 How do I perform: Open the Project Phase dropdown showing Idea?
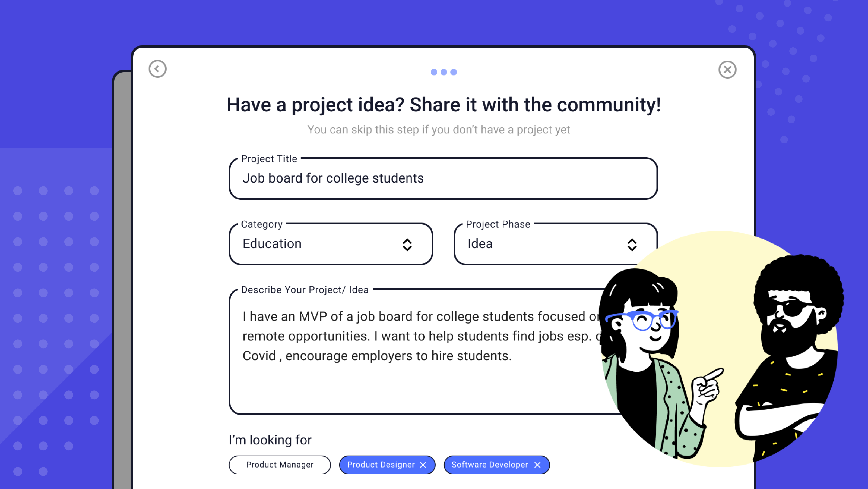point(539,244)
